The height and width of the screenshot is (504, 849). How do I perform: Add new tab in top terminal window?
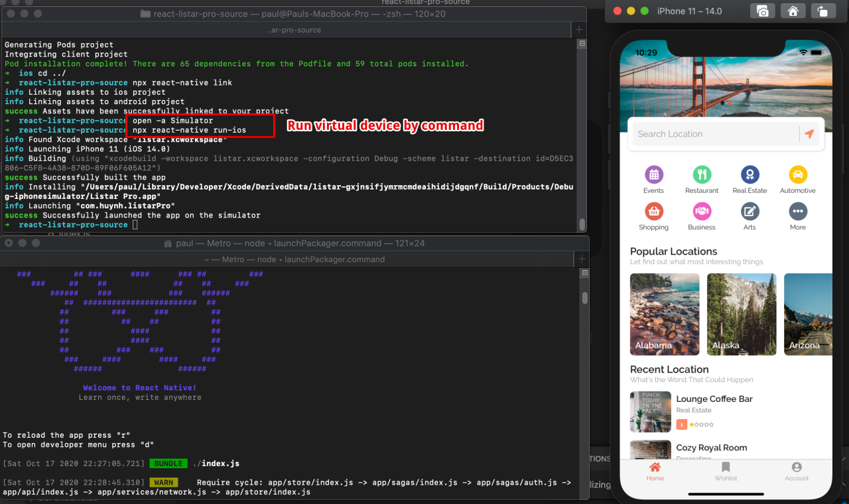tap(579, 30)
